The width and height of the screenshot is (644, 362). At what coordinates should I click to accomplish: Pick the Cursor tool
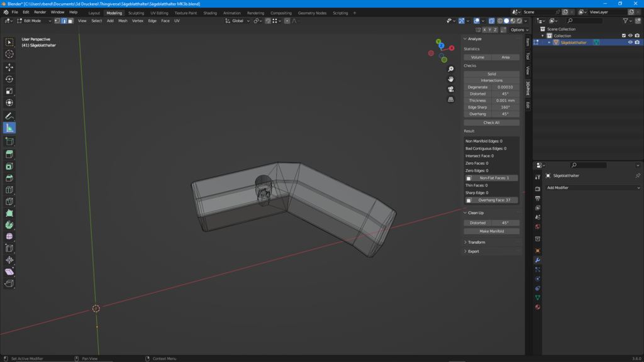click(x=9, y=54)
